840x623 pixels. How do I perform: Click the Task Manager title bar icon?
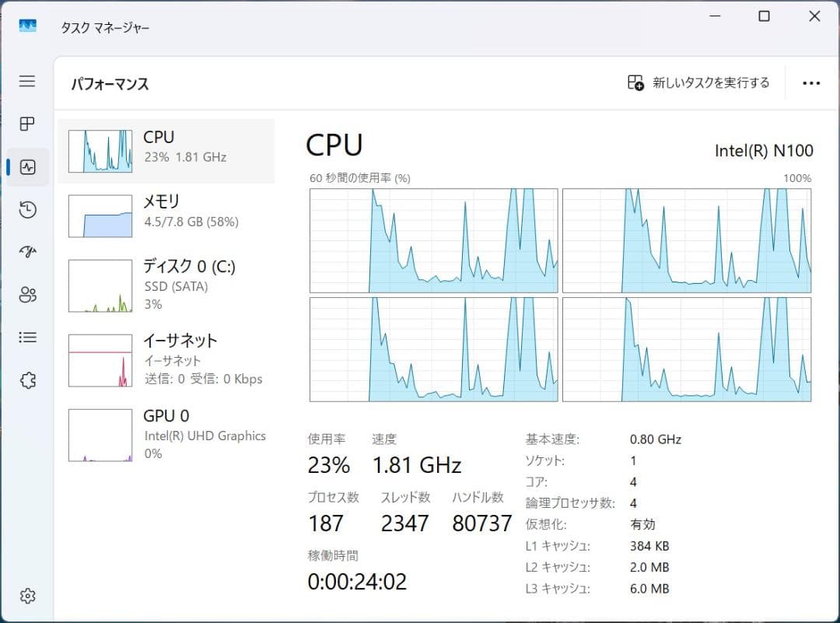27,24
